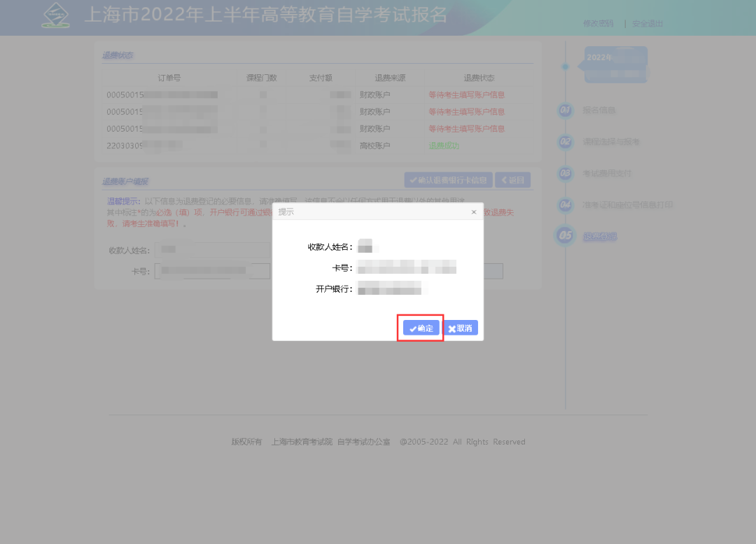Click the checkmark icon inside 确定 button
Viewport: 756px width, 544px height.
tap(412, 327)
